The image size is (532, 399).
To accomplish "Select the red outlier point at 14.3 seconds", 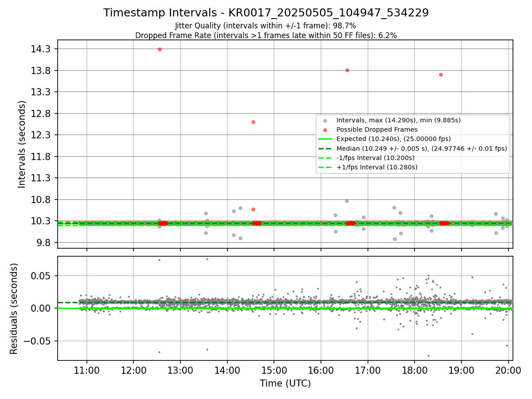I will [x=160, y=49].
